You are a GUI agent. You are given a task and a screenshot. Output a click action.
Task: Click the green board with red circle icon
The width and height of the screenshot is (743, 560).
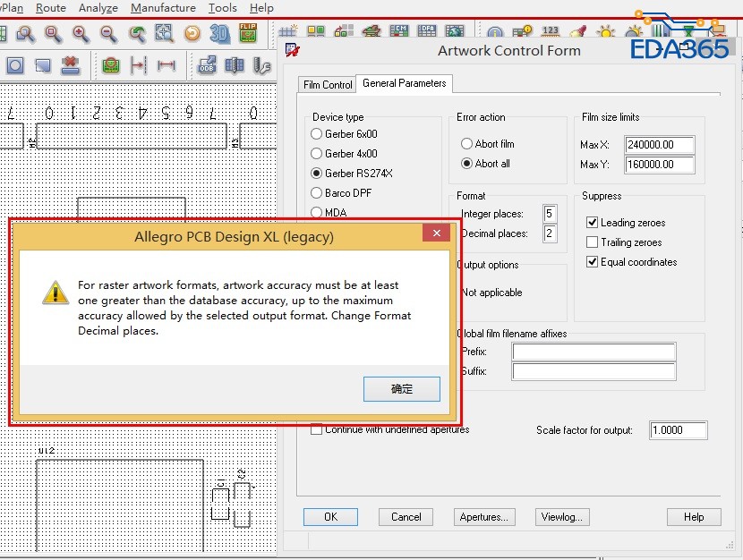click(111, 65)
